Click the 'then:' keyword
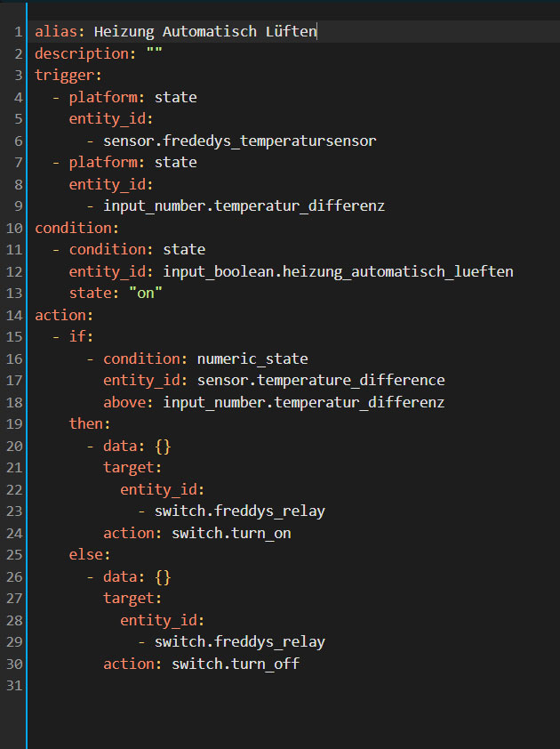Image resolution: width=560 pixels, height=749 pixels. [90, 423]
